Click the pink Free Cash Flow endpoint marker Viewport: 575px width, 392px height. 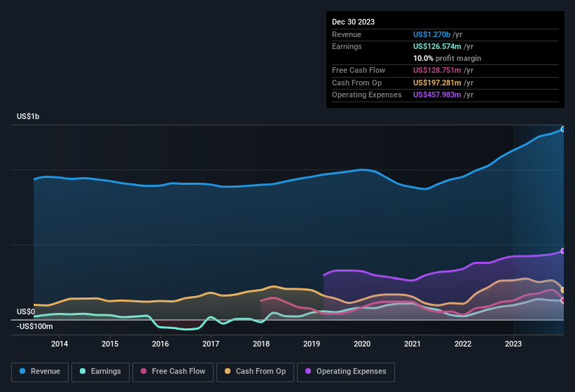(562, 300)
